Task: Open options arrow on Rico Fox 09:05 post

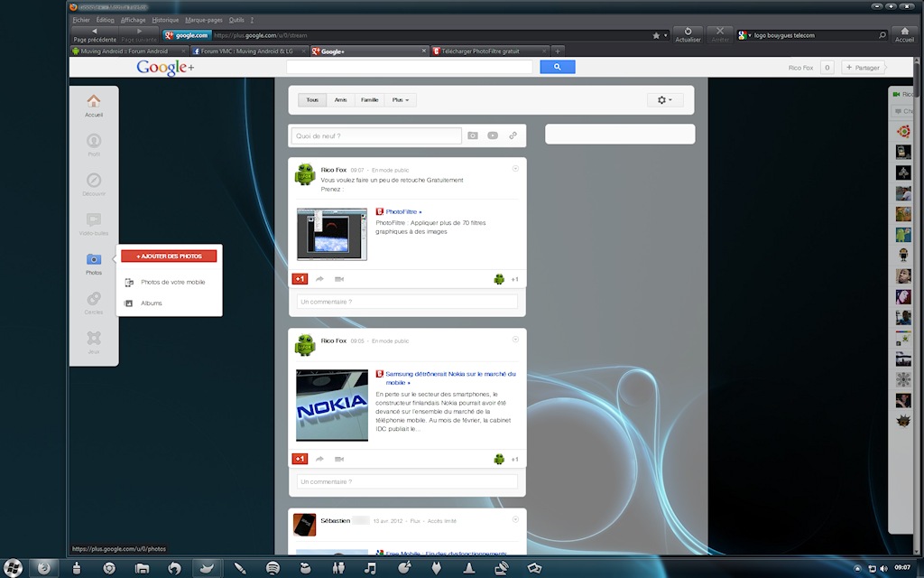Action: (x=515, y=340)
